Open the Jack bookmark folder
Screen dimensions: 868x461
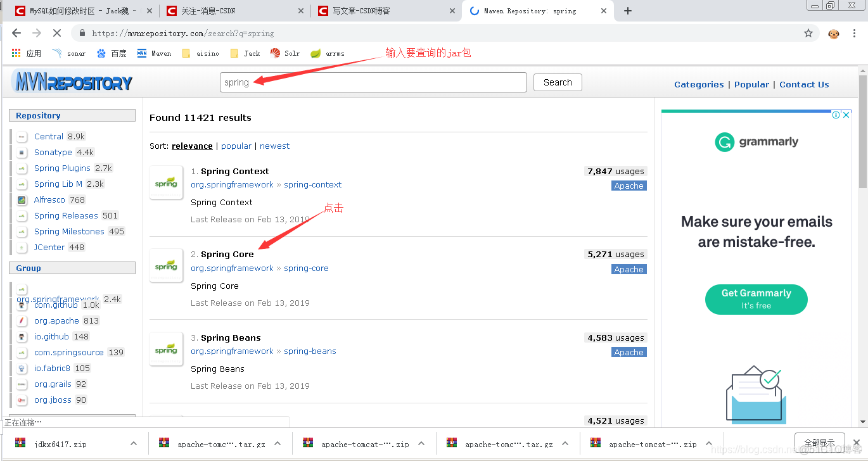(245, 53)
